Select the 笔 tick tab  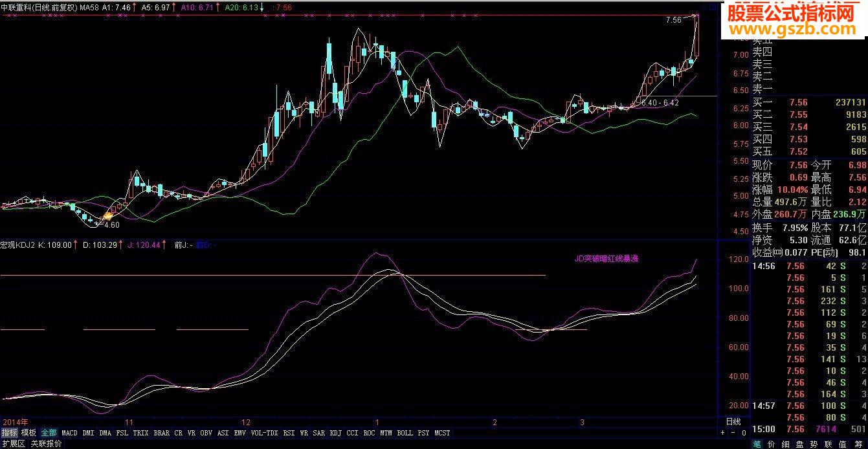[x=758, y=444]
